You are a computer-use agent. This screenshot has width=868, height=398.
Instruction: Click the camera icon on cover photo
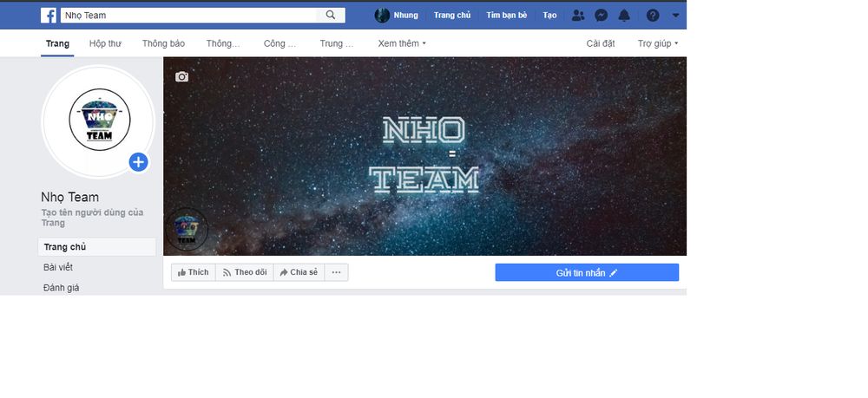(x=181, y=76)
